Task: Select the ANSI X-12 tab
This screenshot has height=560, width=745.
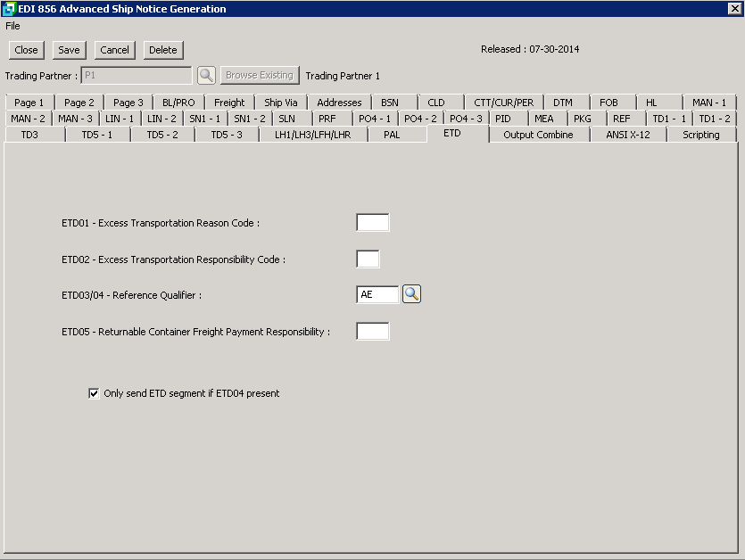Action: (x=628, y=135)
